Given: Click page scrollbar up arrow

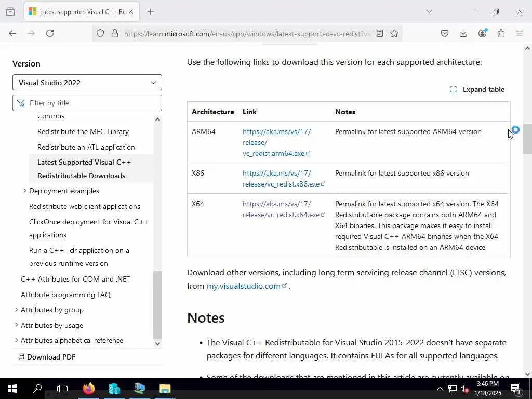Looking at the screenshot, I should pos(527,48).
